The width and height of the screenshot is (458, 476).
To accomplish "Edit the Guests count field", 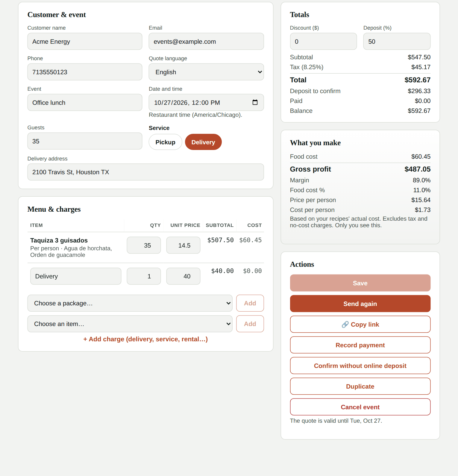I will pos(85,141).
